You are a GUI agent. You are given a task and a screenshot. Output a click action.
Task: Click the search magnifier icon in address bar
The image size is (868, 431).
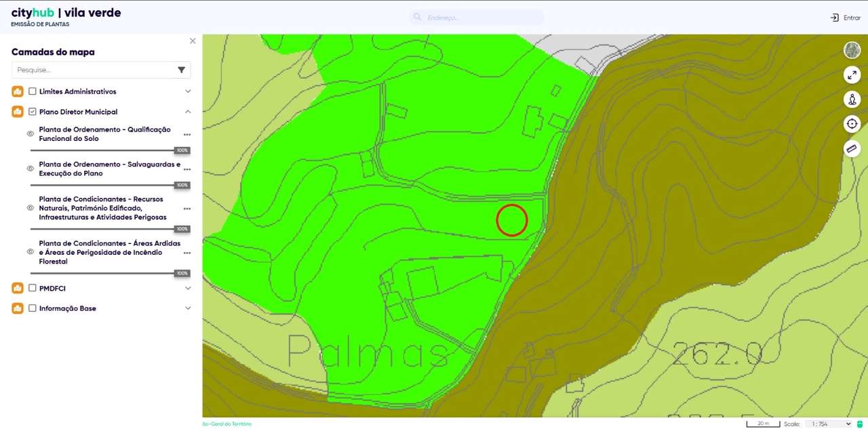(418, 17)
